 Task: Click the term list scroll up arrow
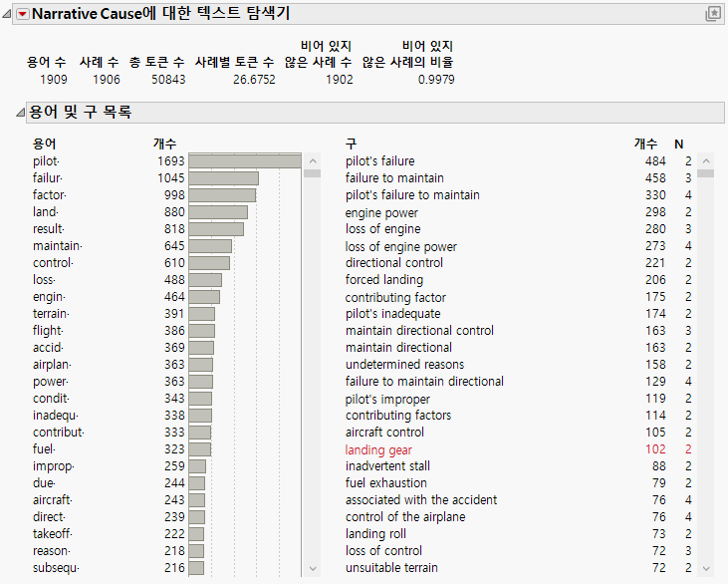pyautogui.click(x=313, y=161)
